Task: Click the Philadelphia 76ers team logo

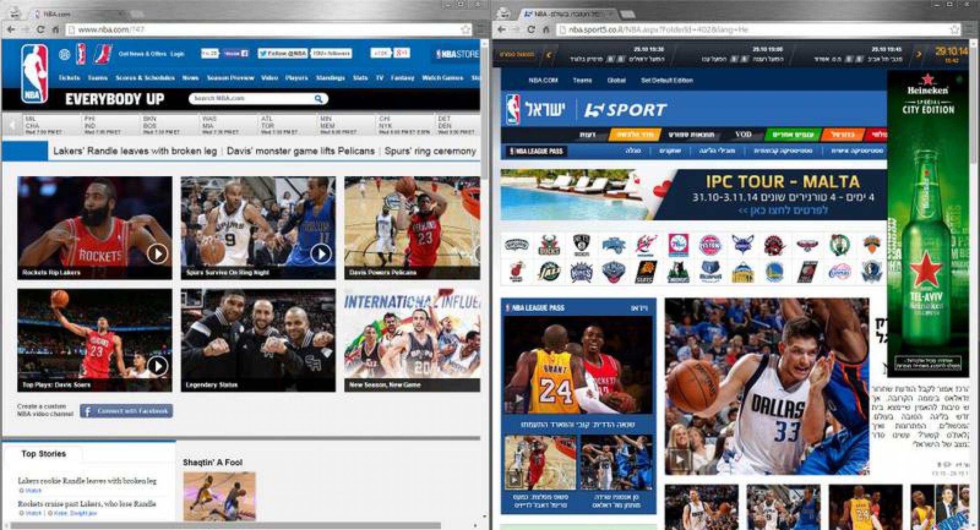Action: pos(678,245)
